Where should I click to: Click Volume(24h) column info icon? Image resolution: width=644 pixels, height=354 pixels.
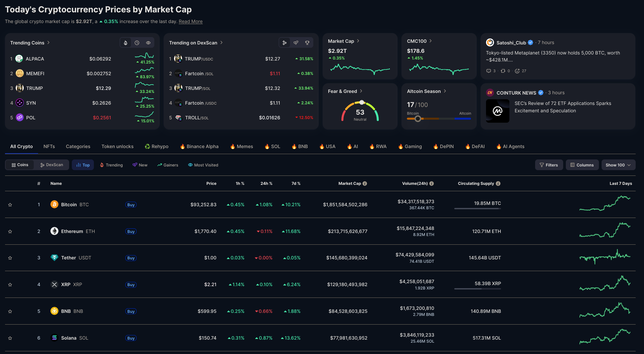pyautogui.click(x=432, y=184)
